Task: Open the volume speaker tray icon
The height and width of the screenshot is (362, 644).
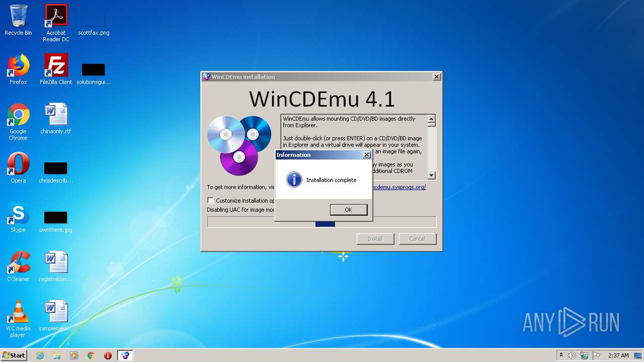Action: pos(572,355)
